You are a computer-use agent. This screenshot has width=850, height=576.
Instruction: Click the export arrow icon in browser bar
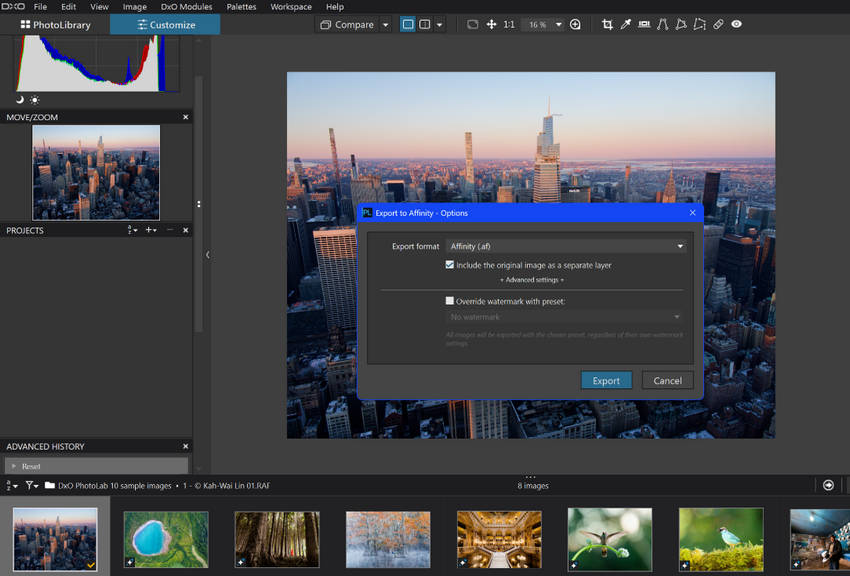[828, 485]
